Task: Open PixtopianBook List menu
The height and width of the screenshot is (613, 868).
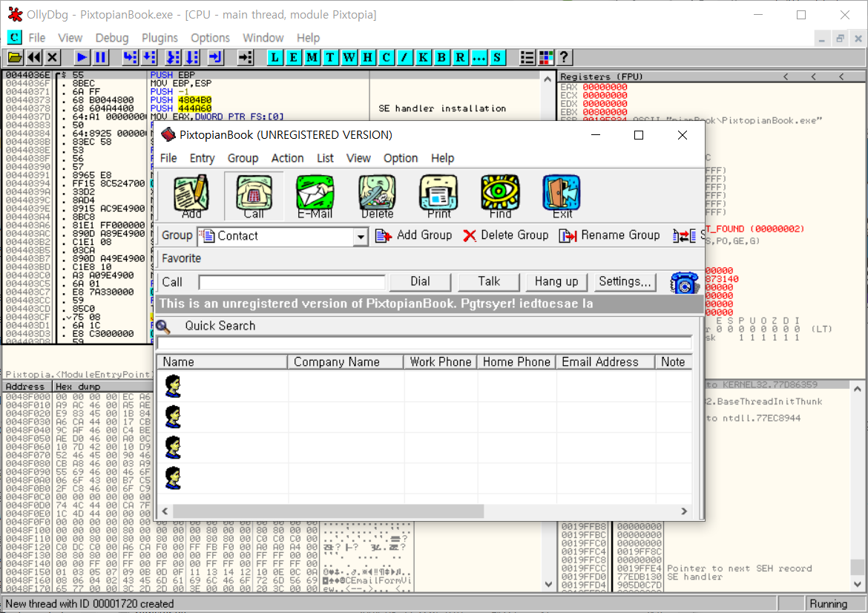Action: (325, 158)
